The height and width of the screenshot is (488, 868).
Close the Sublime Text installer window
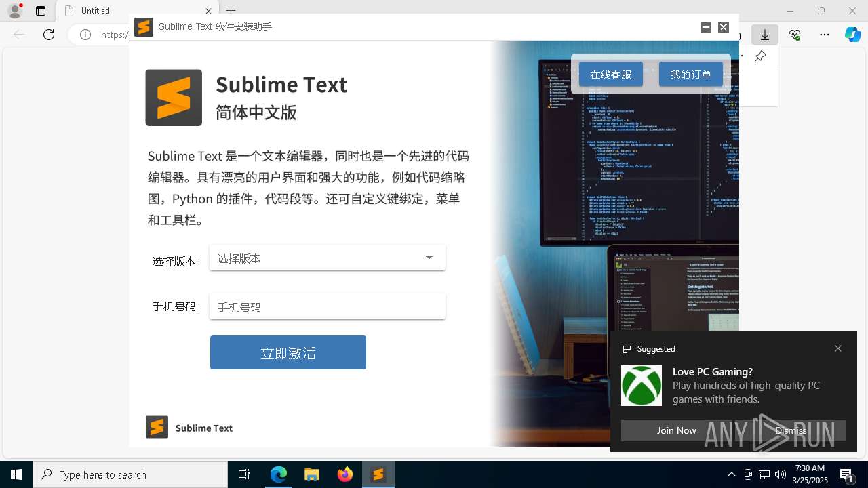(724, 27)
